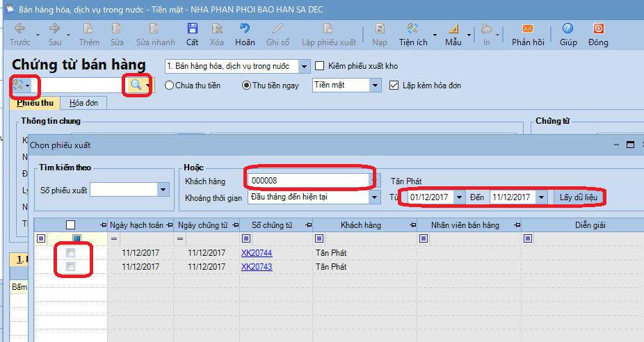Open the sales type dropdown Bán hàng hóa

[x=305, y=66]
